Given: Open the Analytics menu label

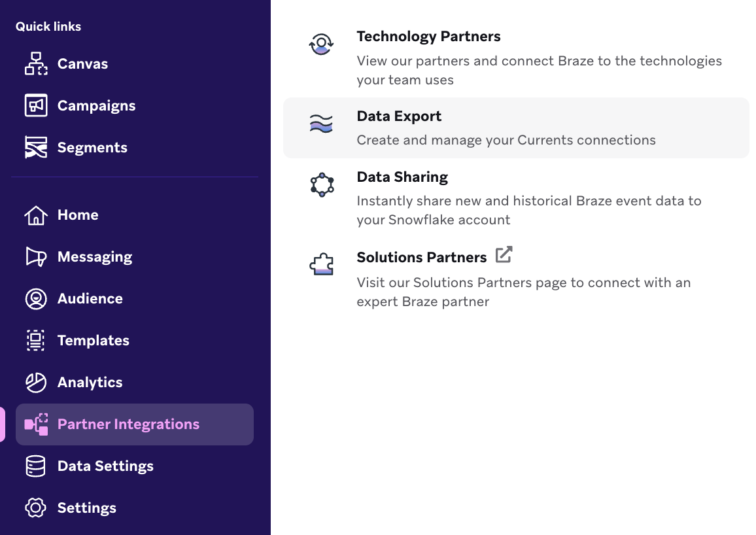Looking at the screenshot, I should (x=90, y=383).
